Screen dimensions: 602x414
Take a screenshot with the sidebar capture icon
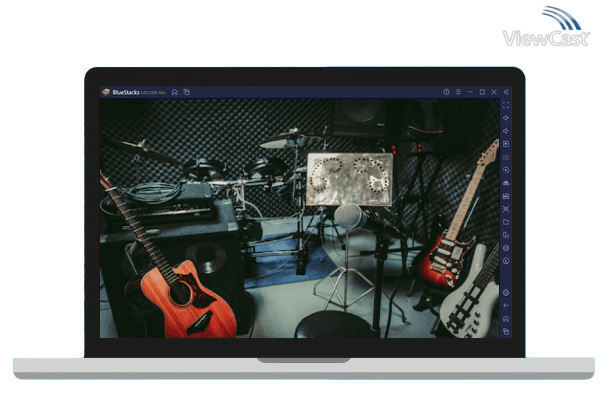point(506,209)
